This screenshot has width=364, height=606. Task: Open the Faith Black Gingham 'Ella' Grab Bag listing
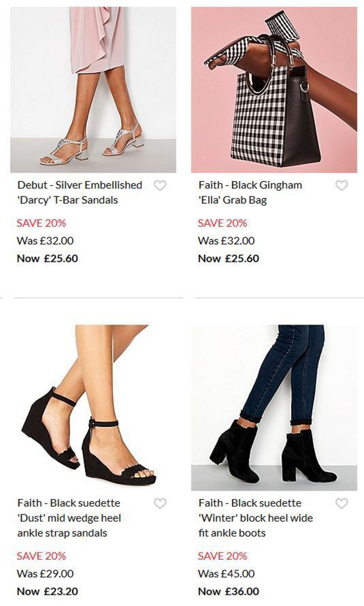[x=250, y=191]
